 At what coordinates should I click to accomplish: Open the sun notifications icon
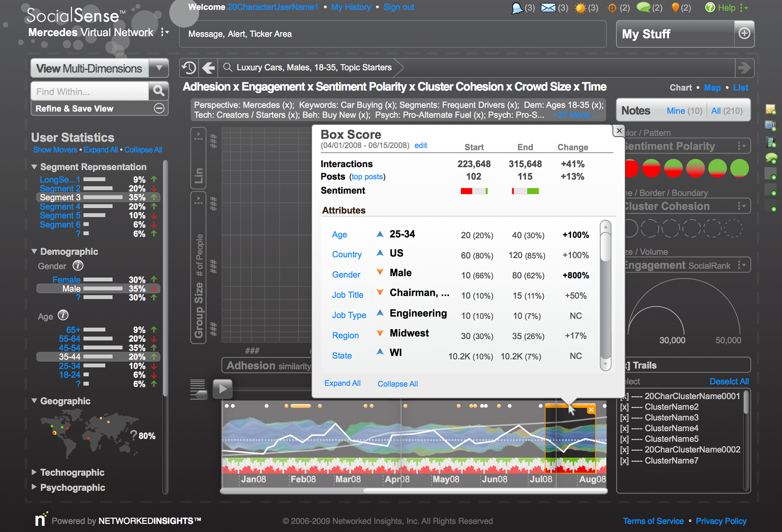click(580, 8)
